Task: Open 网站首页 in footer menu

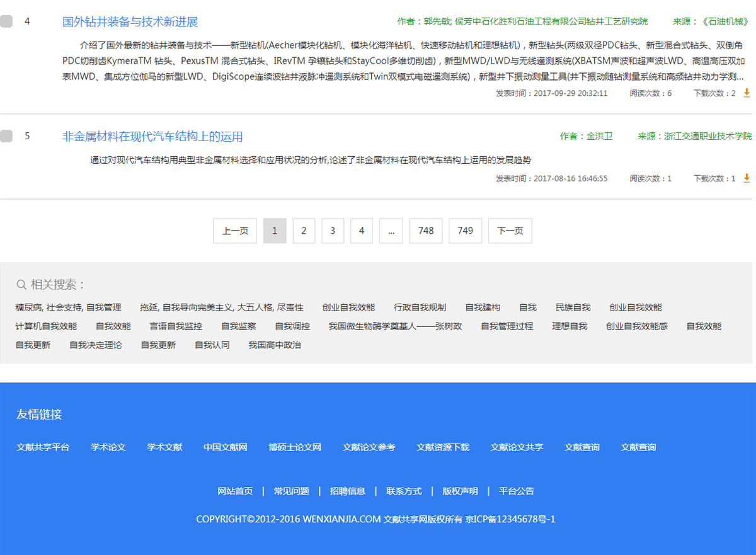Action: [235, 491]
